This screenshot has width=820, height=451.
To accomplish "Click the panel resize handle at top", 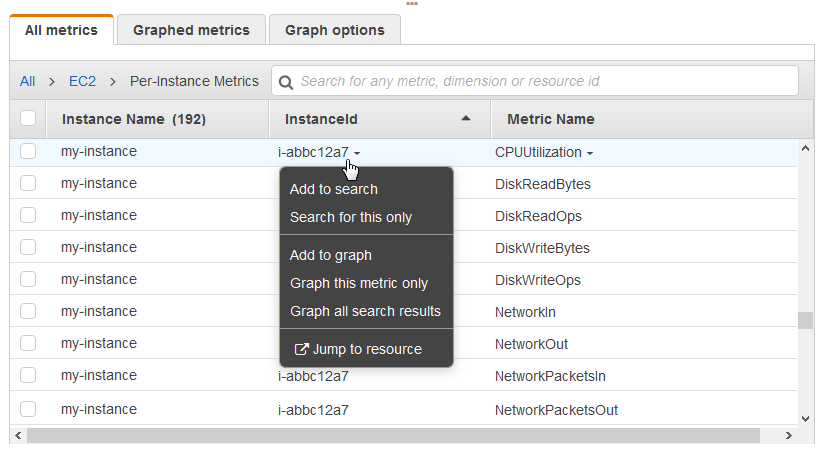I will 411,4.
